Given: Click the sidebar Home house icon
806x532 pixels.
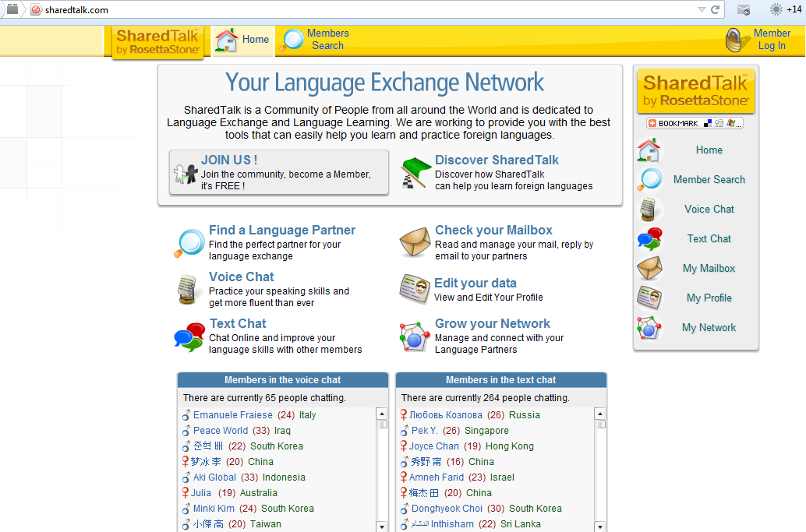Looking at the screenshot, I should (x=649, y=150).
